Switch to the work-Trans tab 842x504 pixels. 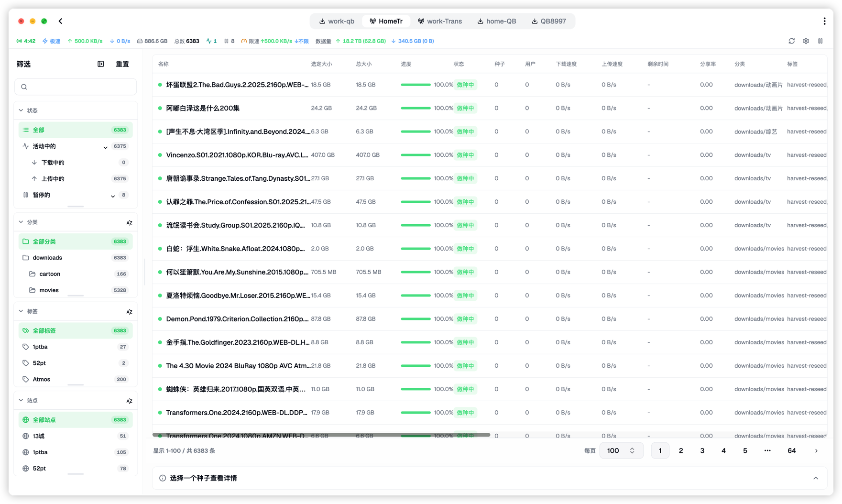pos(440,21)
